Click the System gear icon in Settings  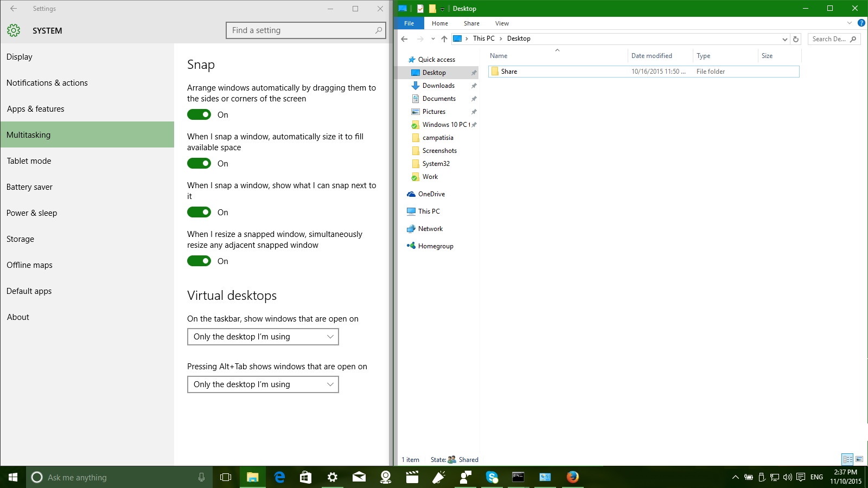14,30
